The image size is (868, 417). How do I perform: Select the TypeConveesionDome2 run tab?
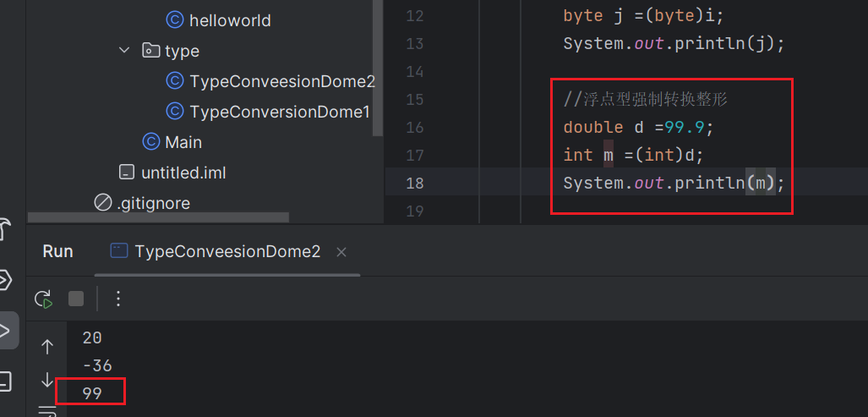(x=216, y=251)
